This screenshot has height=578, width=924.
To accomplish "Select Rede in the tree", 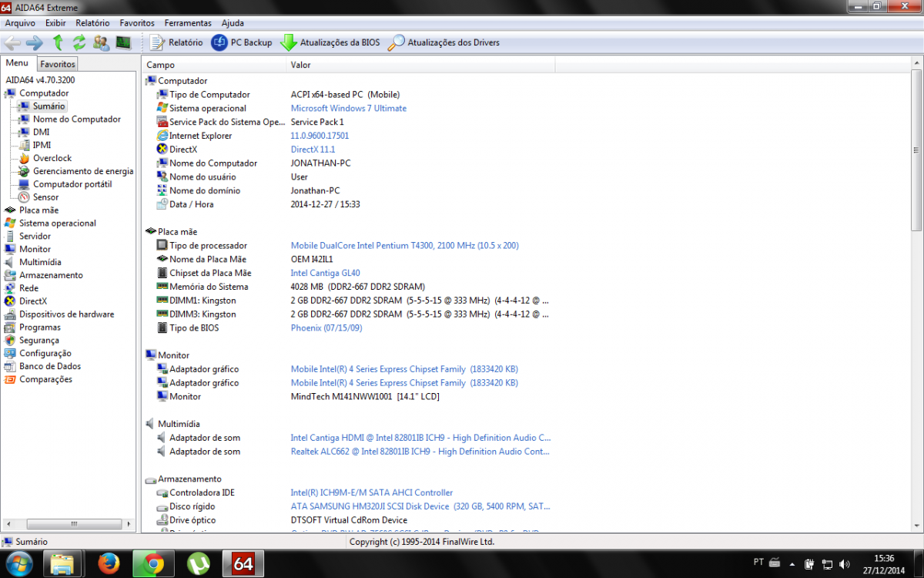I will click(28, 288).
